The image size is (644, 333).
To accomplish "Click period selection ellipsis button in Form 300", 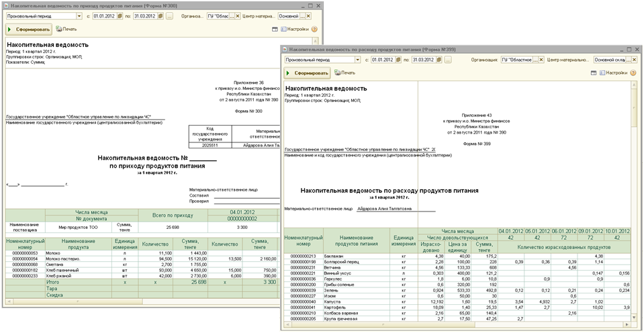I will point(169,15).
